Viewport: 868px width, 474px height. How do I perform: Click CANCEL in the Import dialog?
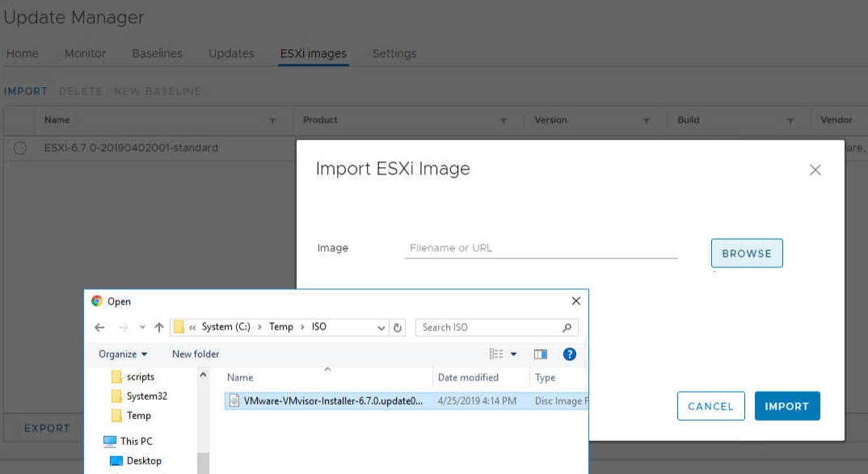pyautogui.click(x=710, y=406)
